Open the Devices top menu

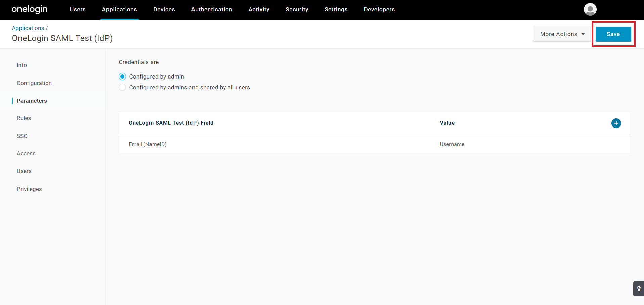point(164,9)
